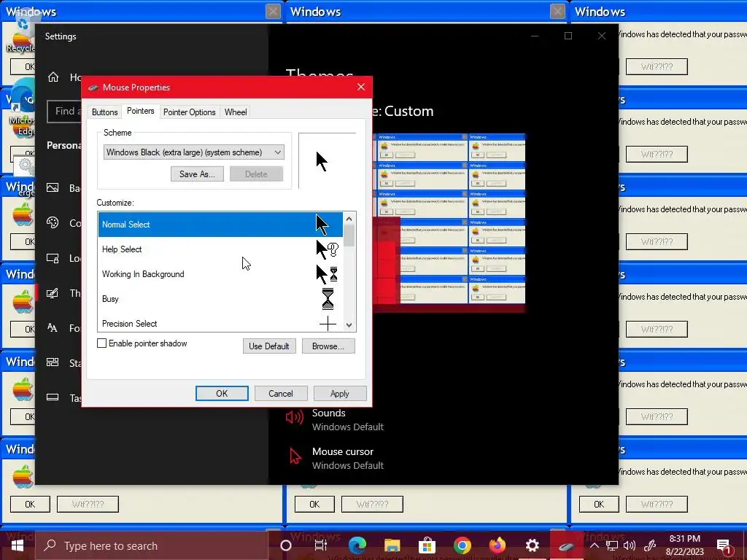Close the Mouse Properties dialog
747x560 pixels.
[361, 87]
